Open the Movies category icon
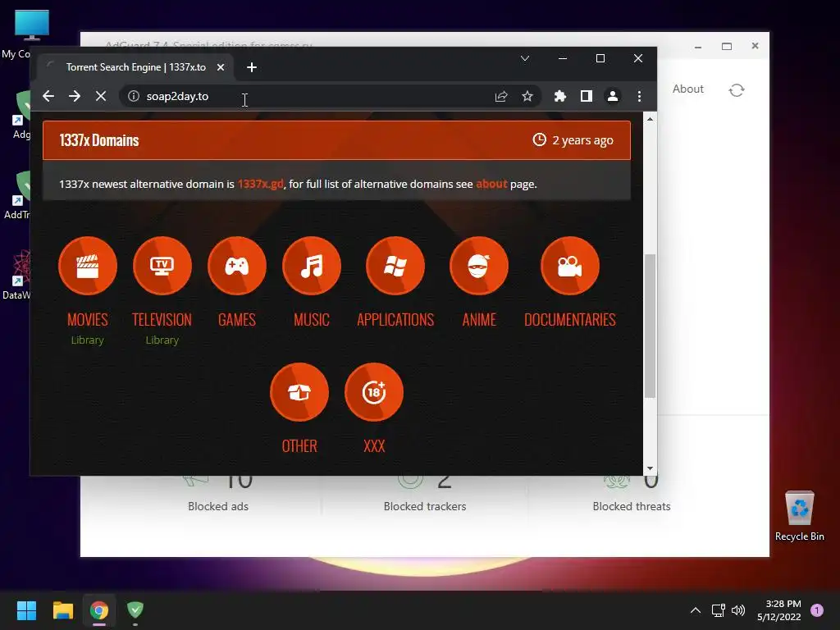Viewport: 840px width, 630px height. [88, 266]
